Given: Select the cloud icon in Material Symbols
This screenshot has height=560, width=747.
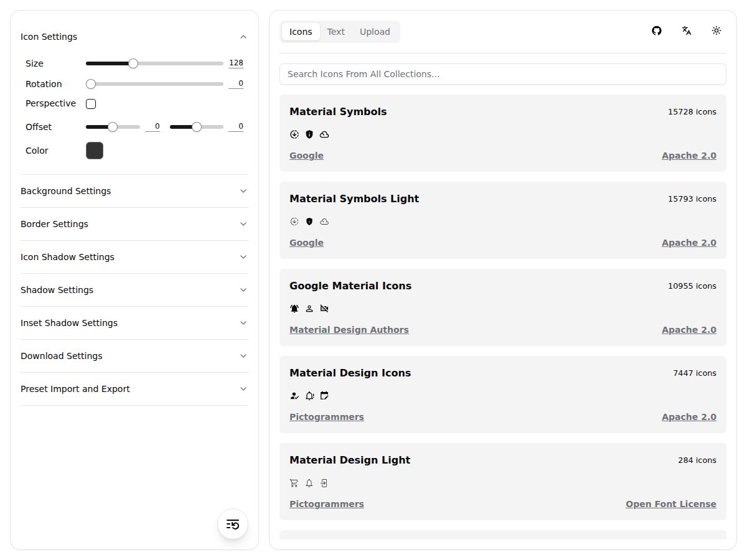Looking at the screenshot, I should point(324,134).
